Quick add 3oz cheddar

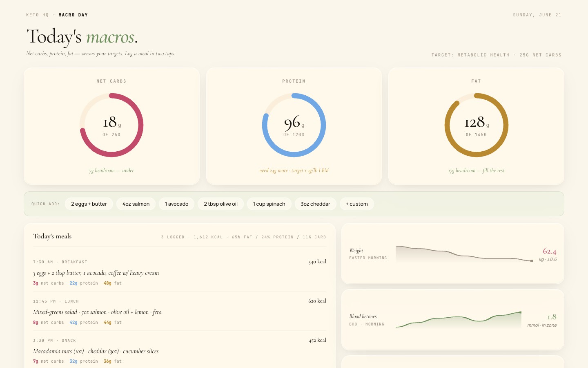pos(315,204)
